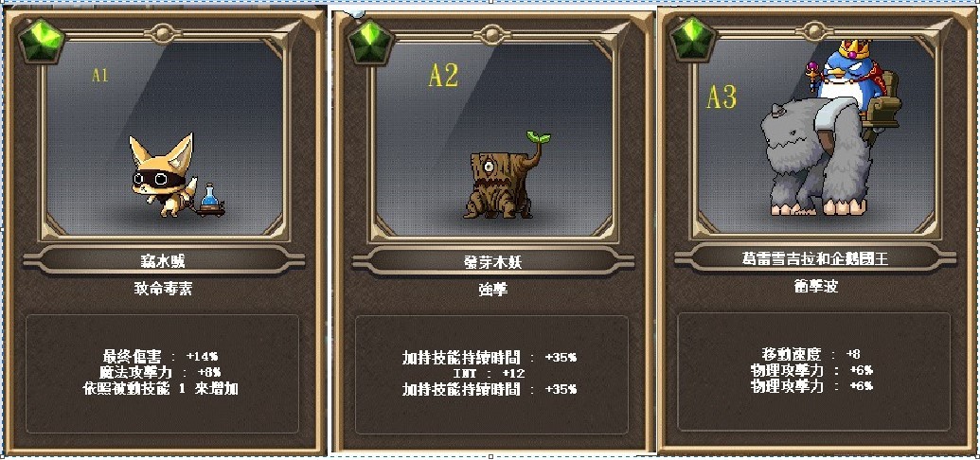Click the 衝擊波 skill name

coord(815,286)
